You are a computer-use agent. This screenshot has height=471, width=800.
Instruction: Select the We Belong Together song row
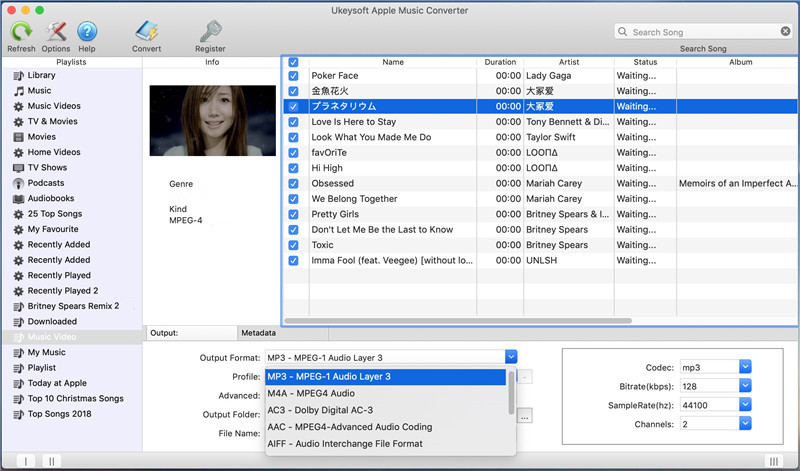pyautogui.click(x=540, y=199)
